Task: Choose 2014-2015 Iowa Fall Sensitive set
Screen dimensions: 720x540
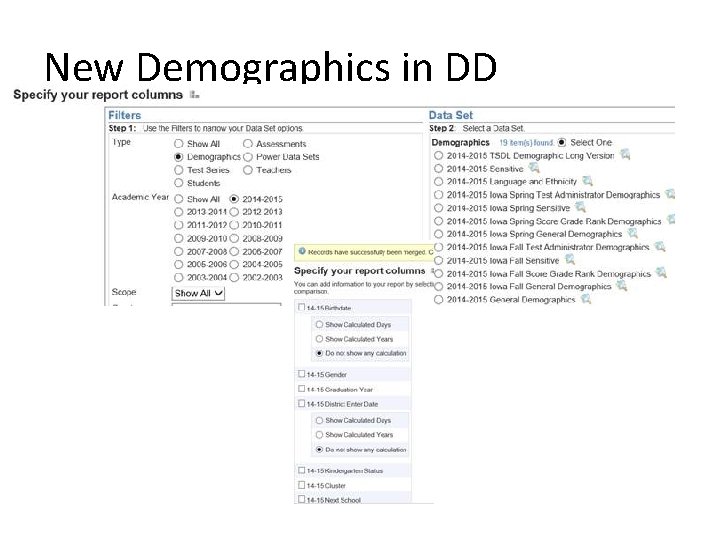Action: click(x=439, y=261)
